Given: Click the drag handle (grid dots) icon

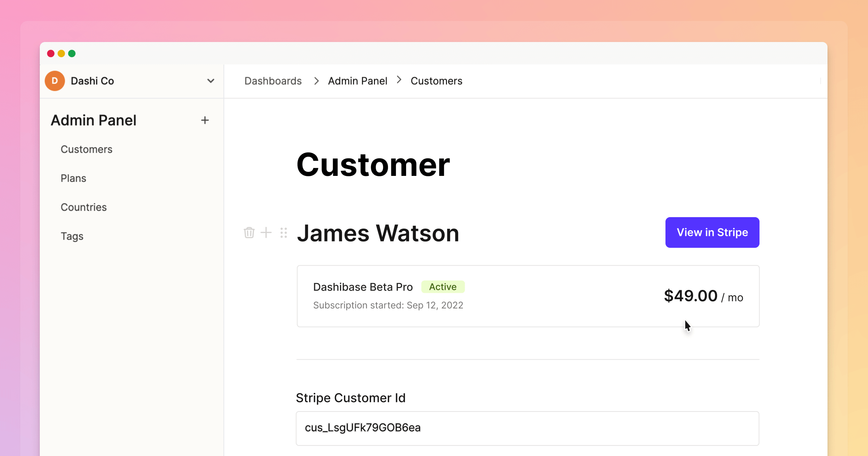Looking at the screenshot, I should (284, 232).
